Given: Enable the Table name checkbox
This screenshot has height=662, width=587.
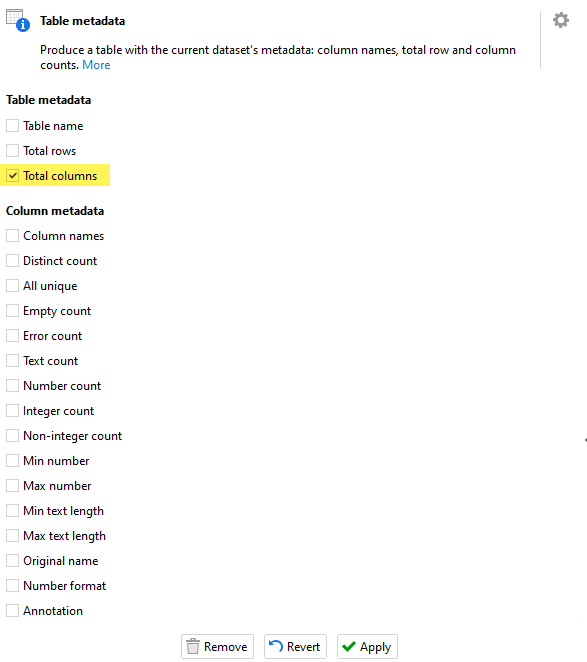Looking at the screenshot, I should (x=12, y=125).
